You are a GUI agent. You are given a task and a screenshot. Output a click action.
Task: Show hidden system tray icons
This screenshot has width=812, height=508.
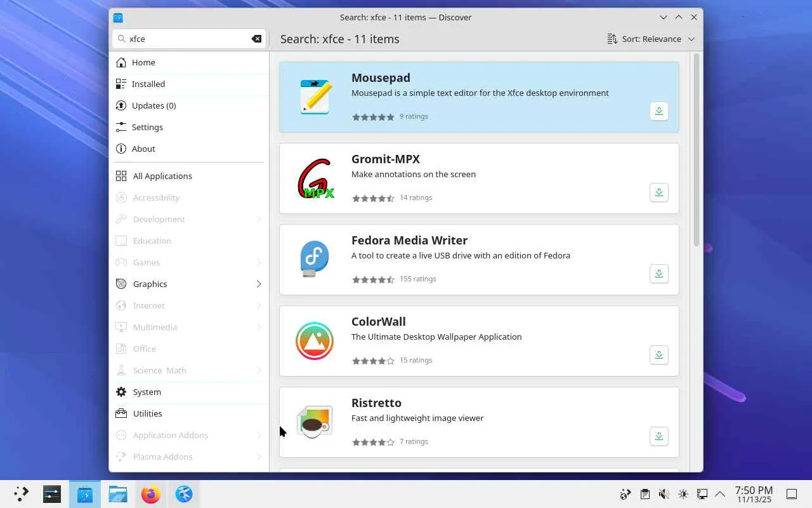[x=720, y=494]
